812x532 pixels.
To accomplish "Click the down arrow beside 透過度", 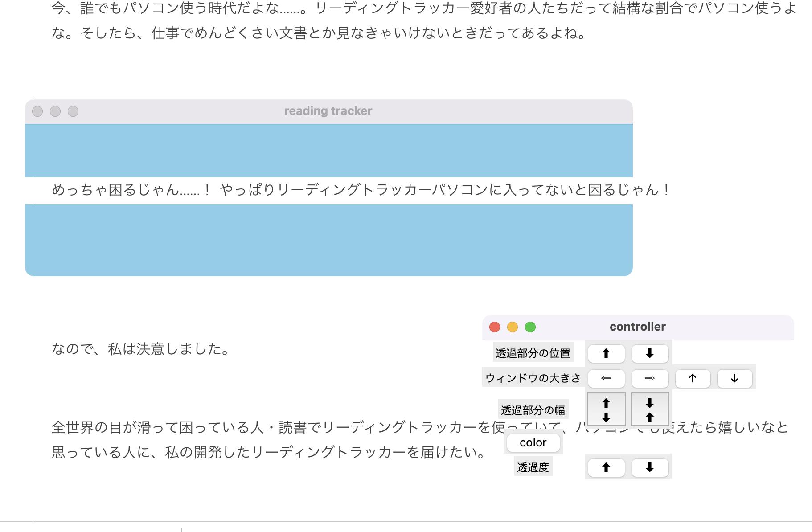I will (x=650, y=467).
